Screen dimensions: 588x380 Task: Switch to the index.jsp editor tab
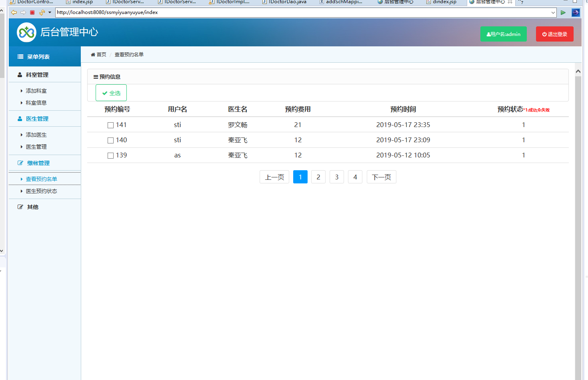[82, 2]
